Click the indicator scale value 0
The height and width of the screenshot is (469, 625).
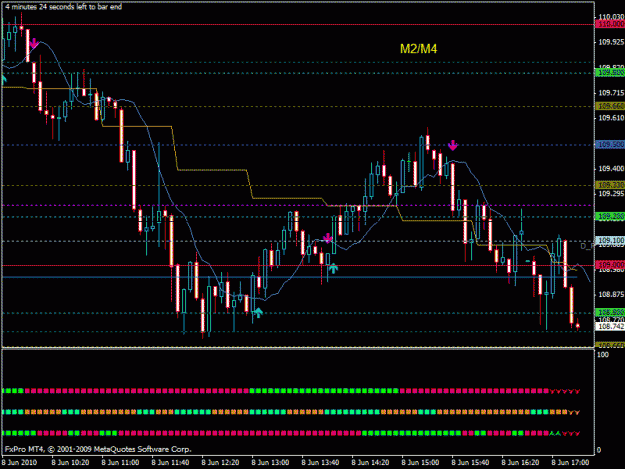599,450
